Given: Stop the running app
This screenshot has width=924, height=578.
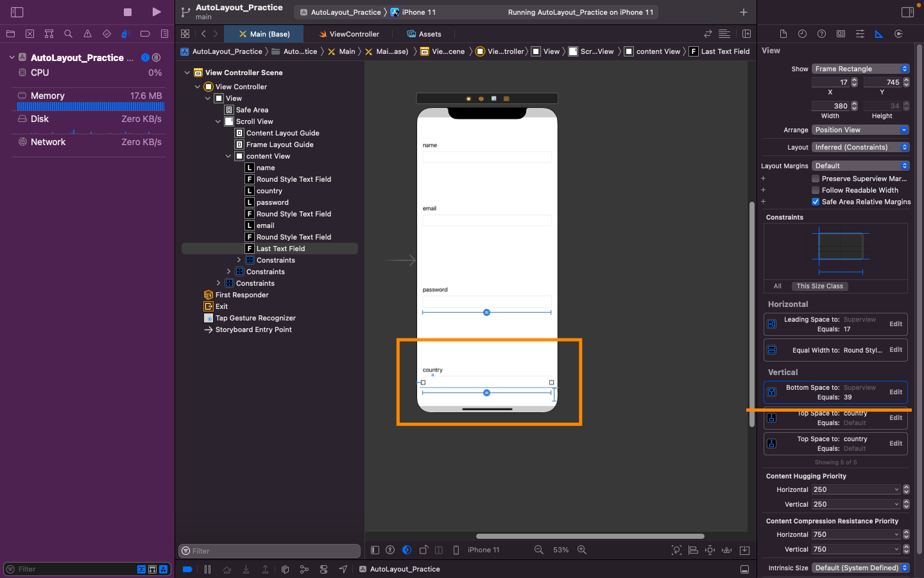Looking at the screenshot, I should point(128,12).
